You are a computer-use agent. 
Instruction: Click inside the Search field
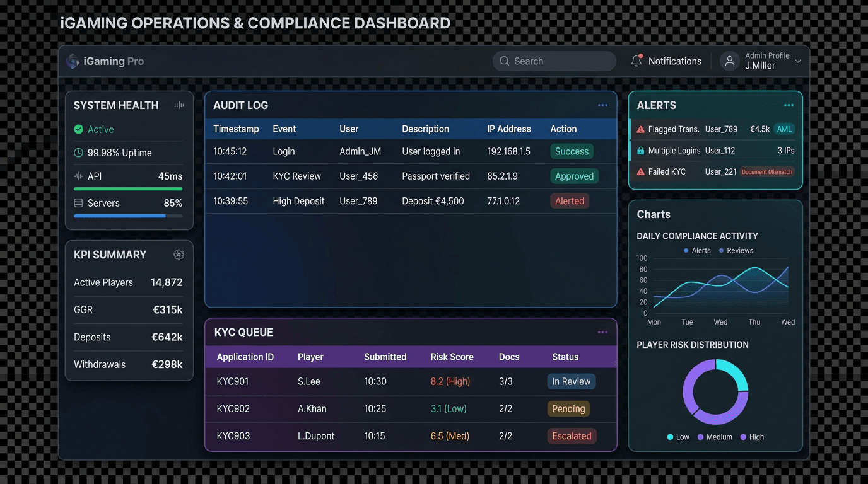coord(554,60)
